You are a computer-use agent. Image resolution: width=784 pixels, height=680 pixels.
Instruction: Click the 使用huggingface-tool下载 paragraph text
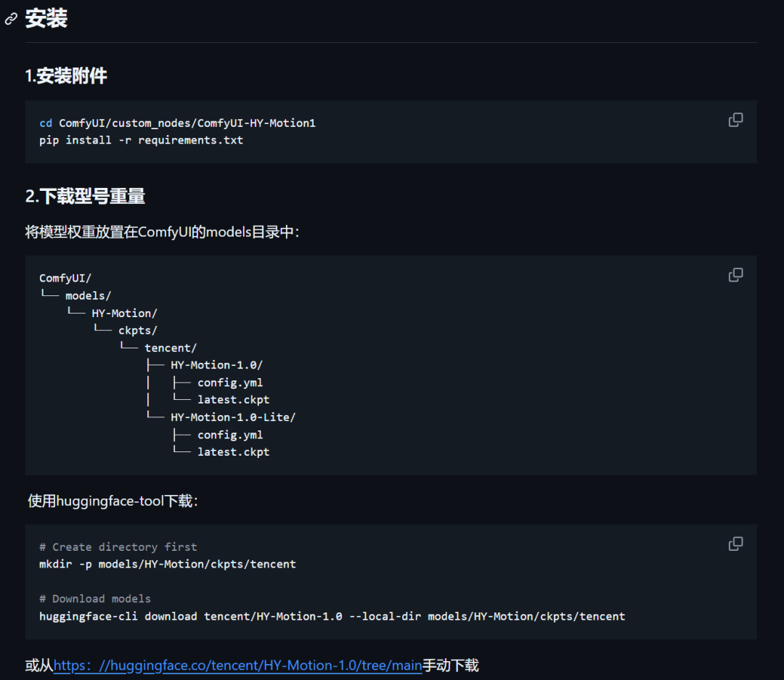point(113,501)
